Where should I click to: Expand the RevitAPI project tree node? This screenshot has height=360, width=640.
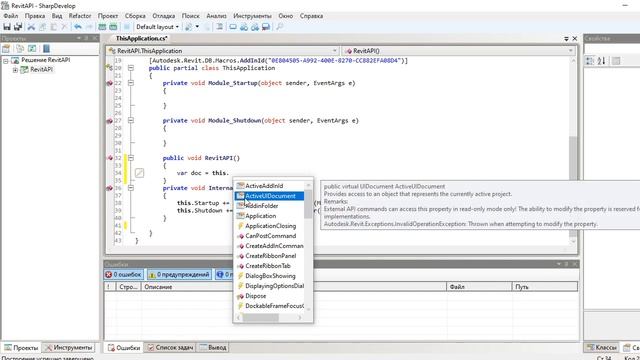coord(15,70)
